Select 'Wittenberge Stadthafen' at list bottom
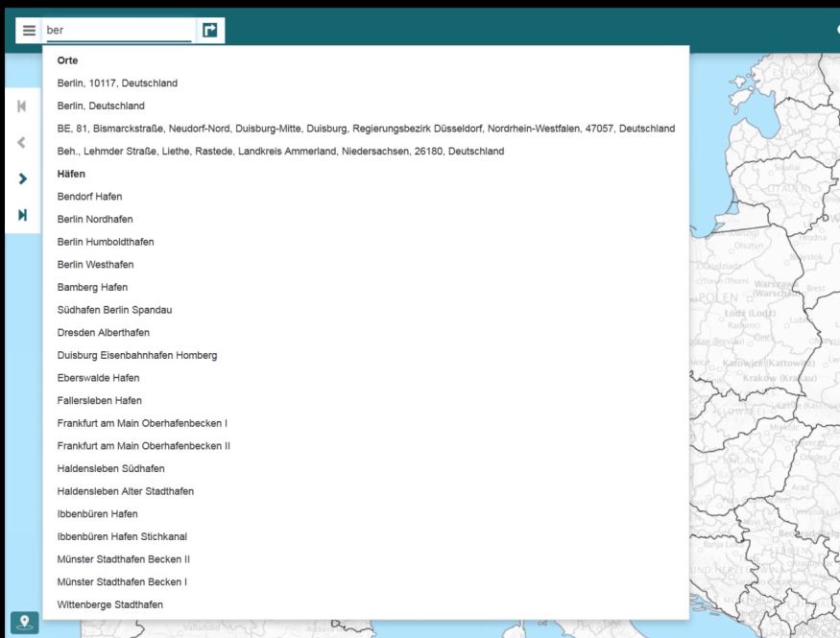The width and height of the screenshot is (840, 638). click(109, 604)
